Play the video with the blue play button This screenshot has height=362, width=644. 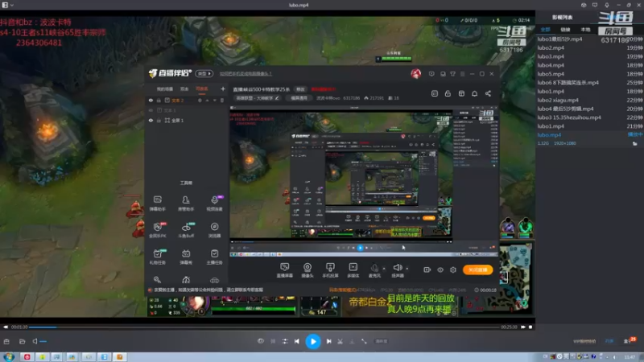[x=313, y=341]
